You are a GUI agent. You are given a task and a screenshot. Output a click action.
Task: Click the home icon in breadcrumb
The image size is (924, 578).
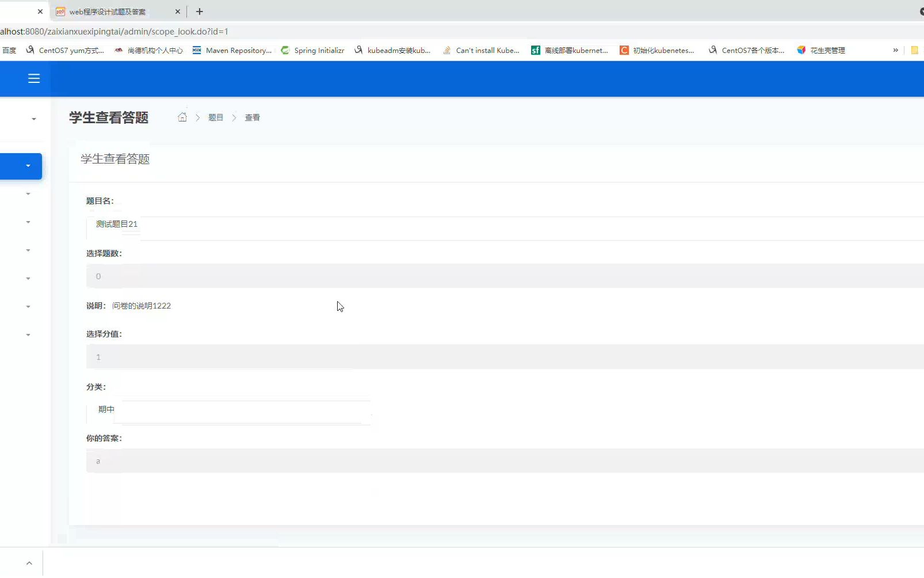point(183,117)
